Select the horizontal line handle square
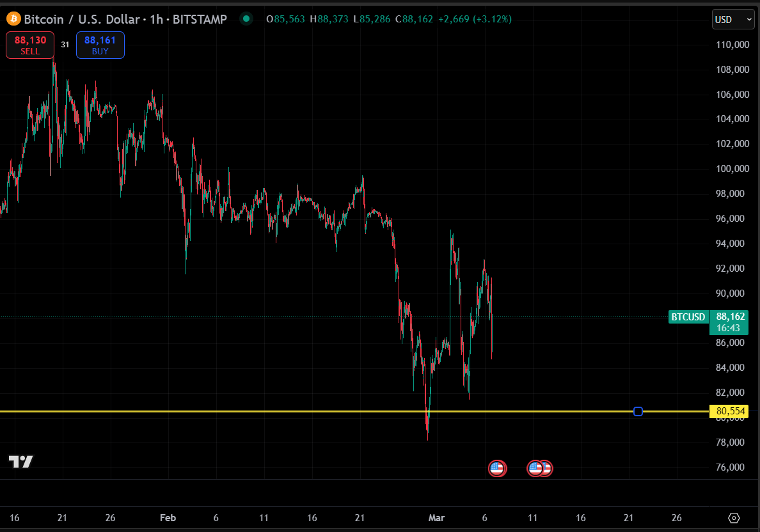 [x=638, y=411]
